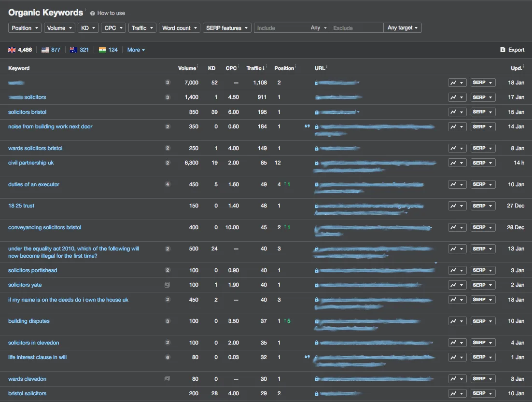Image resolution: width=532 pixels, height=402 pixels.
Task: Click the Upd. column header
Action: (517, 68)
